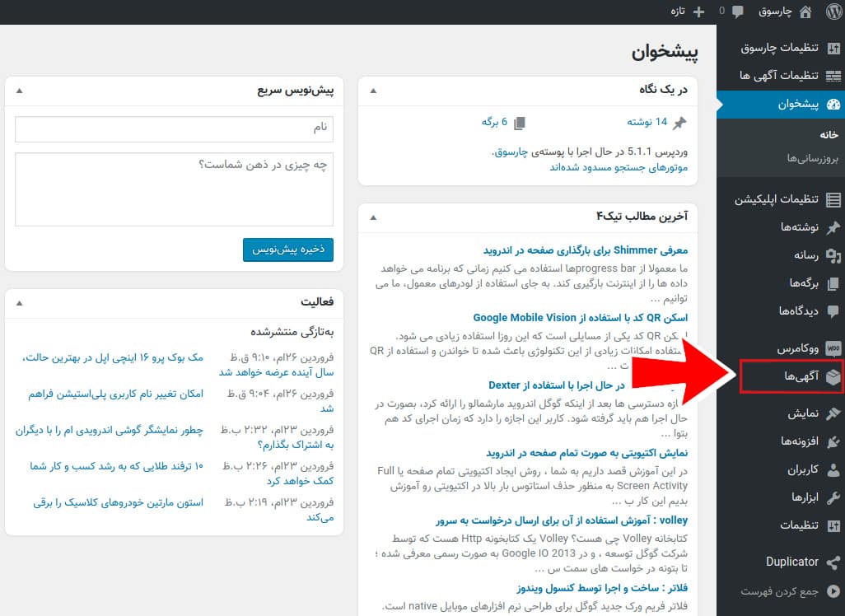Screen dimensions: 845x616
Task: Collapse the فعالیت widget
Action: pyautogui.click(x=20, y=303)
